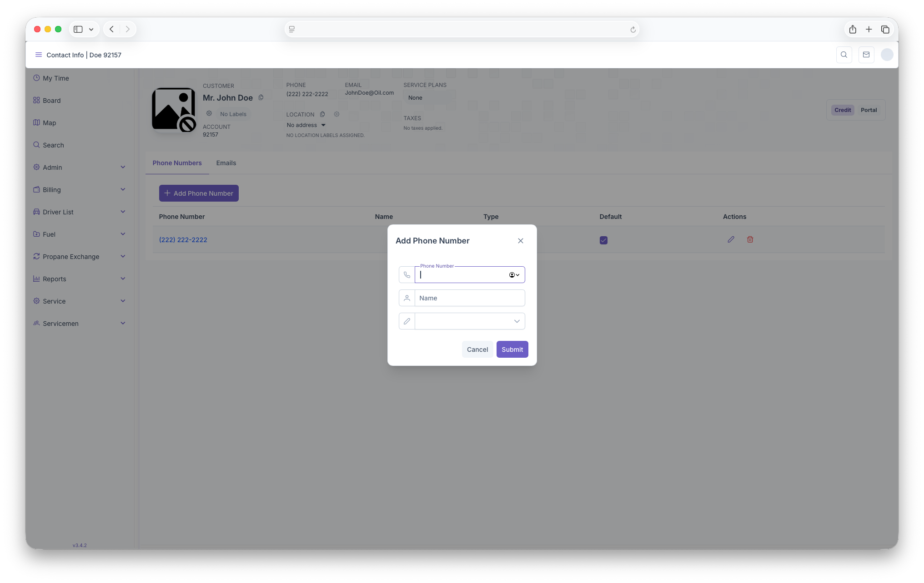Open the mail envelope icon in header

coord(866,55)
